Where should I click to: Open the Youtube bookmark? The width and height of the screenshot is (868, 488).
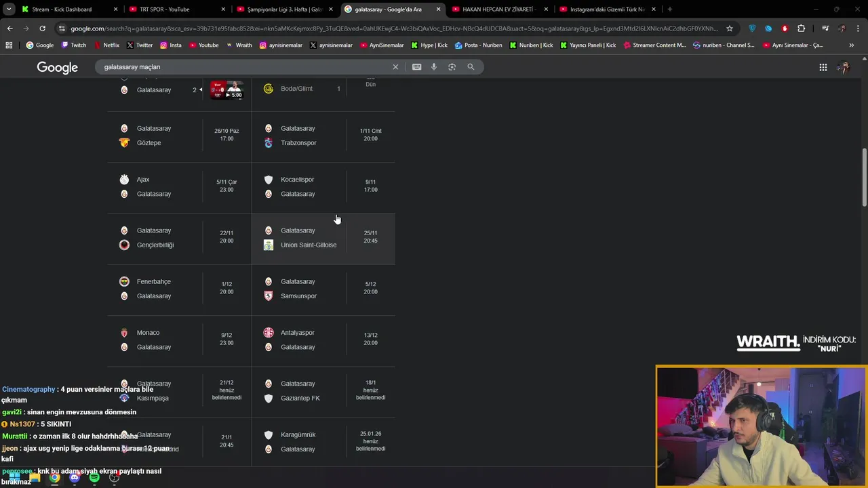203,45
